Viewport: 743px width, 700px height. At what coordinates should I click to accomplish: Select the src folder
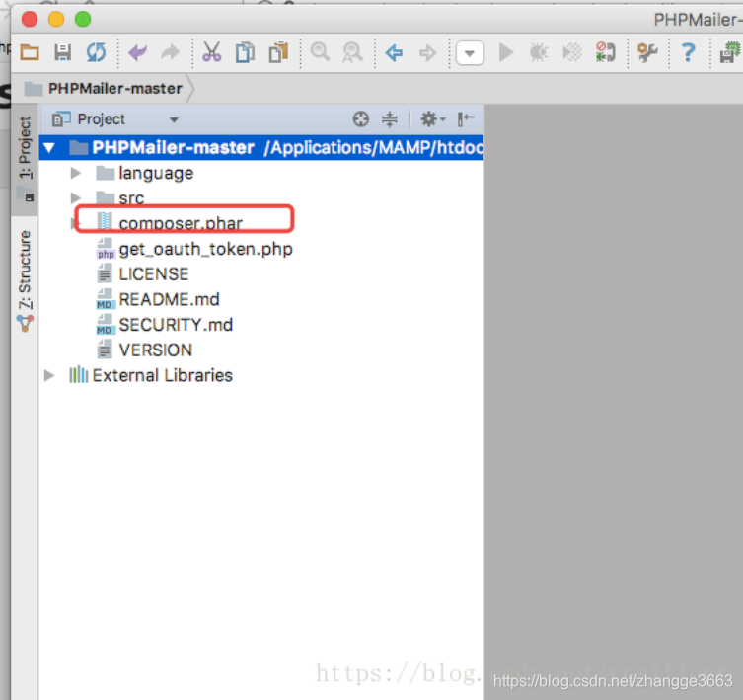tap(131, 198)
